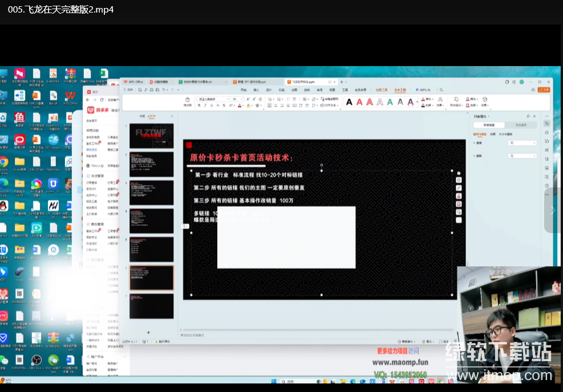Open the WPS AI menu
Image resolution: width=563 pixels, height=392 pixels.
point(424,89)
